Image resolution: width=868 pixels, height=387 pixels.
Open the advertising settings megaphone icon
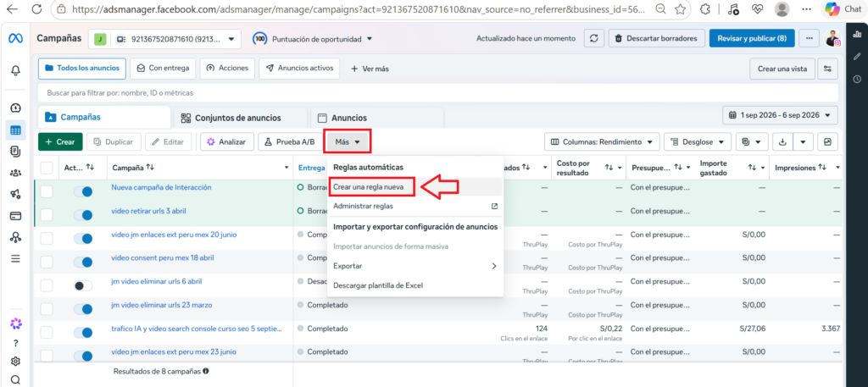pos(15,194)
